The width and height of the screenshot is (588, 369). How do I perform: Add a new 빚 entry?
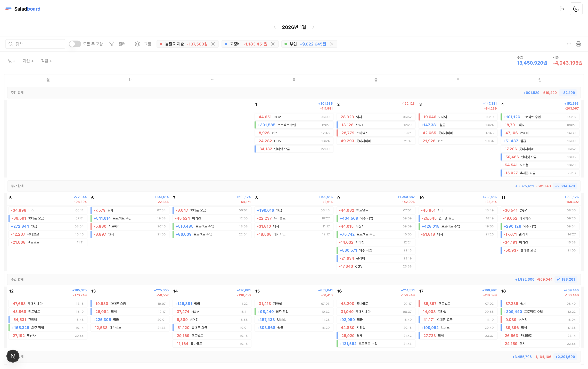(12, 61)
